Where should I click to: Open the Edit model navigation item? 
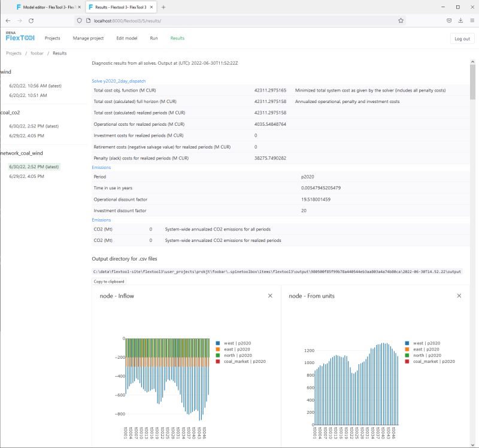(x=128, y=38)
